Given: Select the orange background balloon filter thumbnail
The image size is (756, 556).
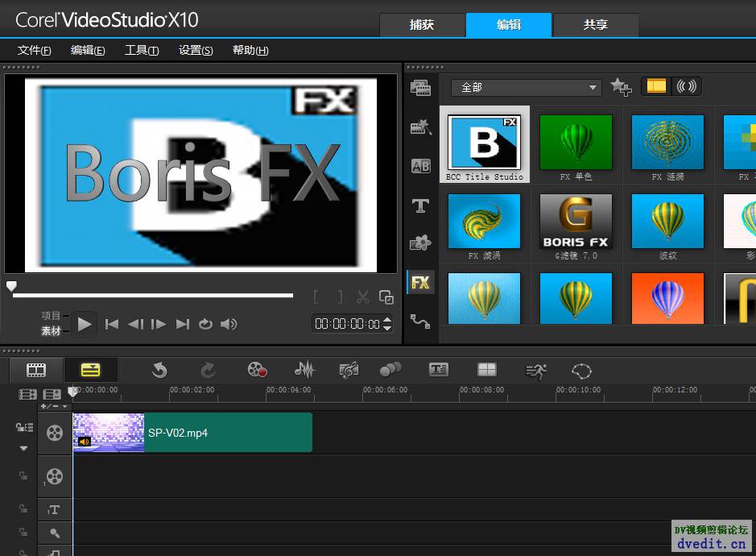Looking at the screenshot, I should 667,298.
